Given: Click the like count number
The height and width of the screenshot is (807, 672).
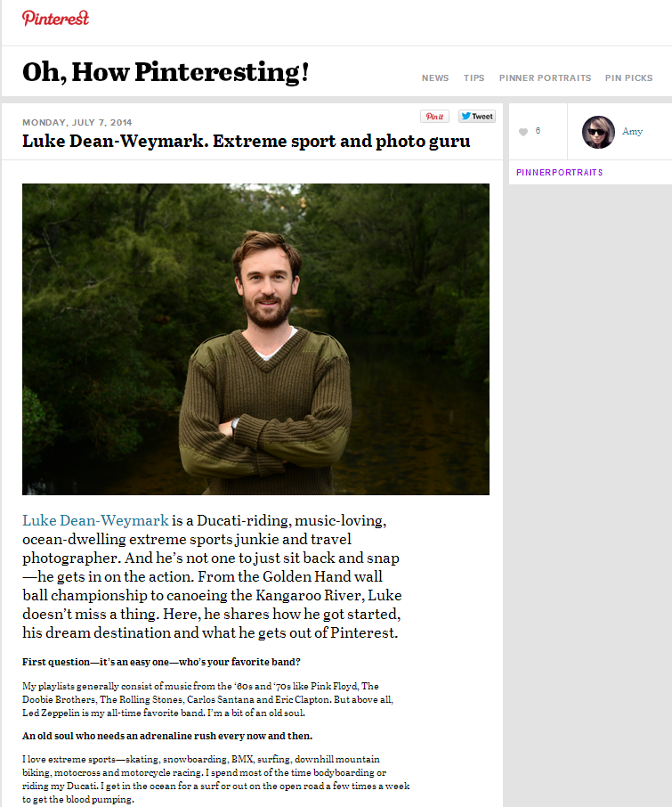Looking at the screenshot, I should point(538,131).
